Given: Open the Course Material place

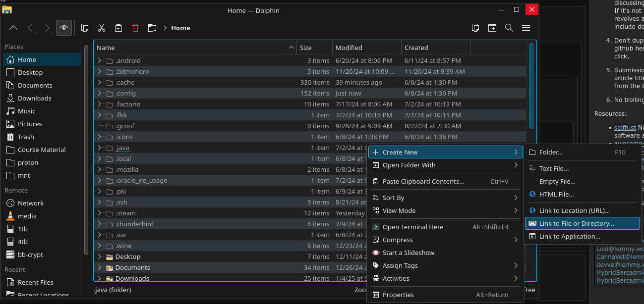Looking at the screenshot, I should click(x=42, y=150).
